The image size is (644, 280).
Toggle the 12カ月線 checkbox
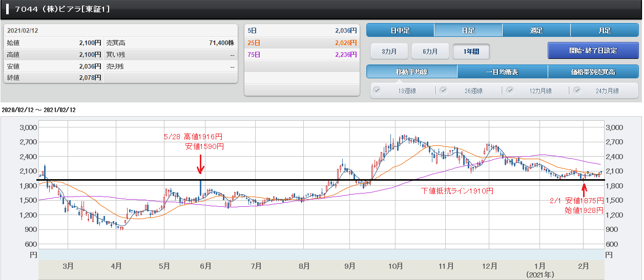click(510, 91)
